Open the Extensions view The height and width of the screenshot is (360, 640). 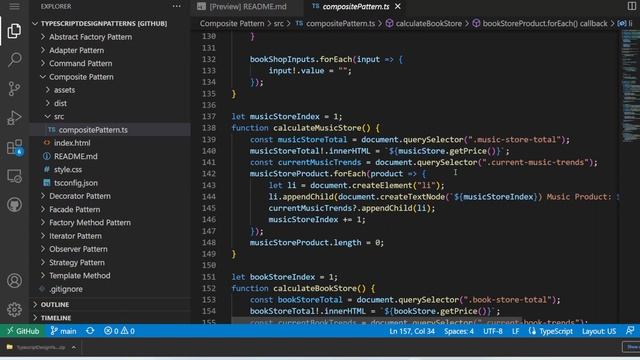pos(14,147)
